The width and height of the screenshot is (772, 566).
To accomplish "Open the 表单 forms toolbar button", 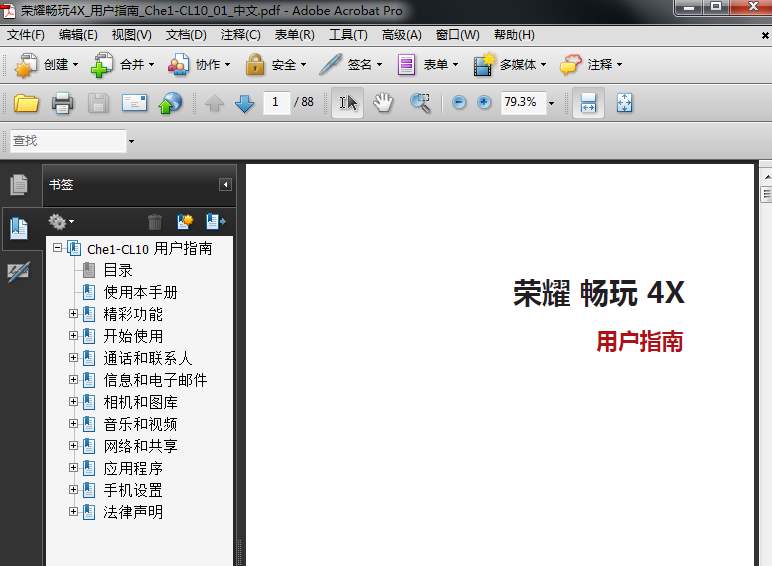I will [x=428, y=64].
